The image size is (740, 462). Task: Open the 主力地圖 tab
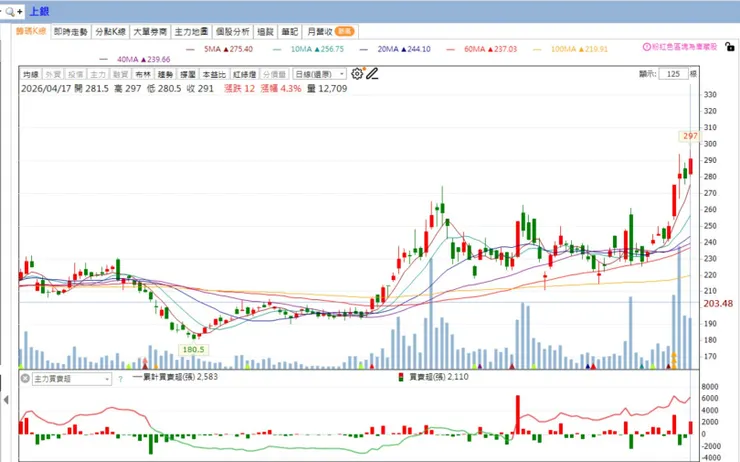[191, 32]
